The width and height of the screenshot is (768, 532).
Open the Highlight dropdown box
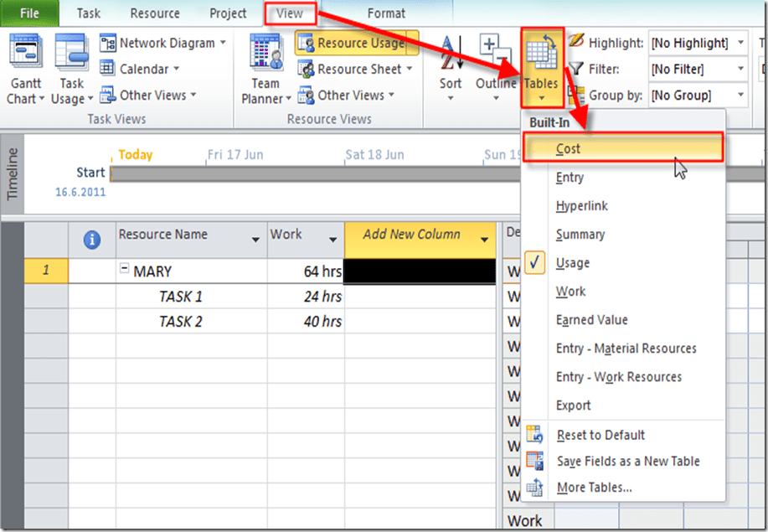point(698,43)
